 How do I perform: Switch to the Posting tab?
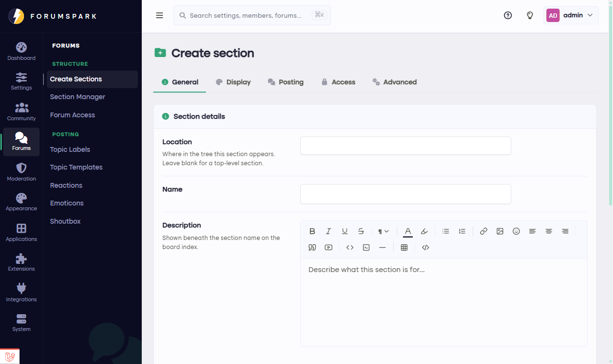point(286,82)
